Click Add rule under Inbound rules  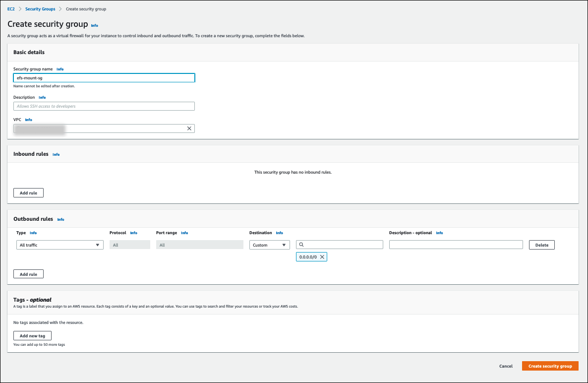[28, 192]
